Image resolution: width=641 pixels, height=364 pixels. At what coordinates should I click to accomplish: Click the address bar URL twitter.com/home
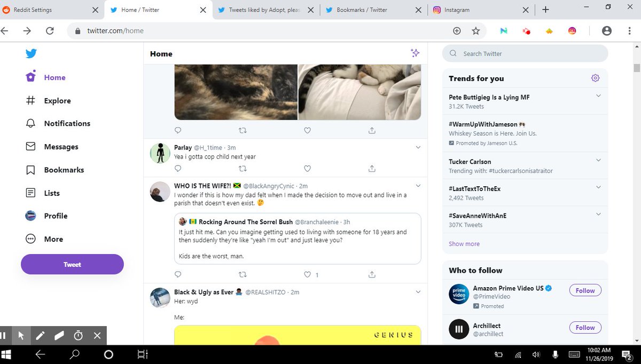(115, 31)
